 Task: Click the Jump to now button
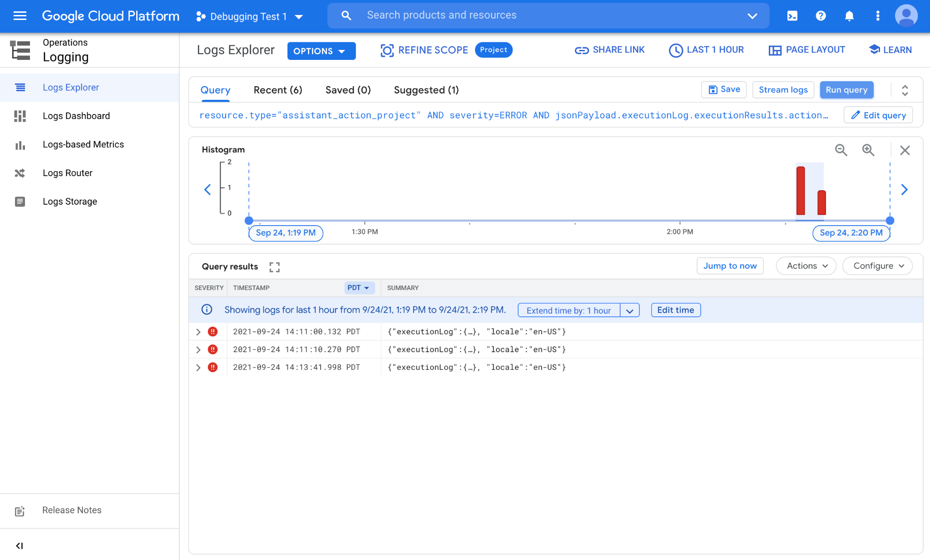(x=730, y=266)
